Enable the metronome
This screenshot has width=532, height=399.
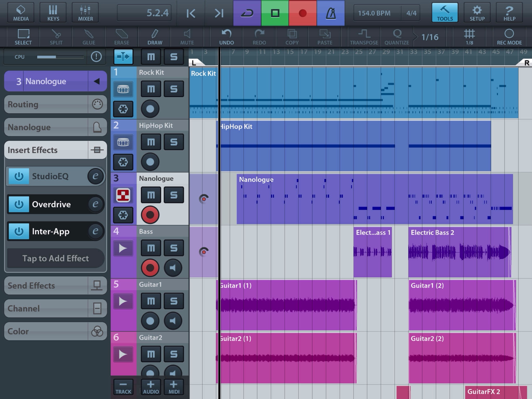(x=330, y=12)
